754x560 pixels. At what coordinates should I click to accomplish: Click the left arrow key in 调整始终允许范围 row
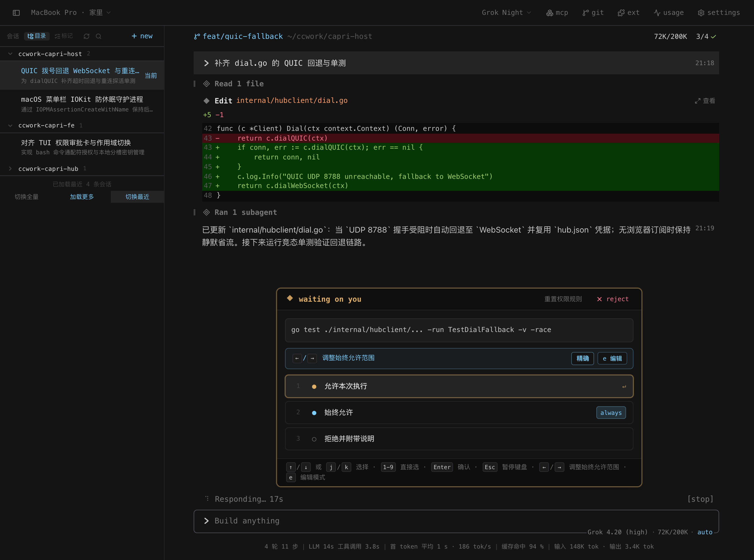tap(297, 358)
